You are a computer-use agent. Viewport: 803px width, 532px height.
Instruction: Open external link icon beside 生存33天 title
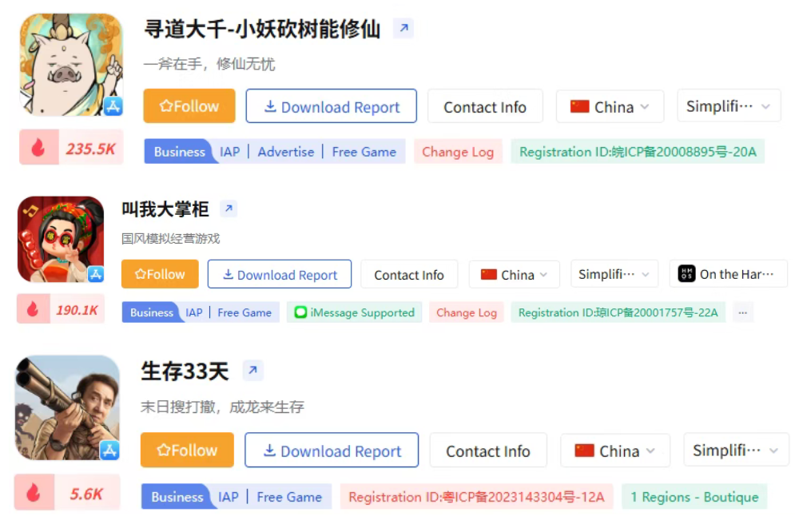point(253,370)
